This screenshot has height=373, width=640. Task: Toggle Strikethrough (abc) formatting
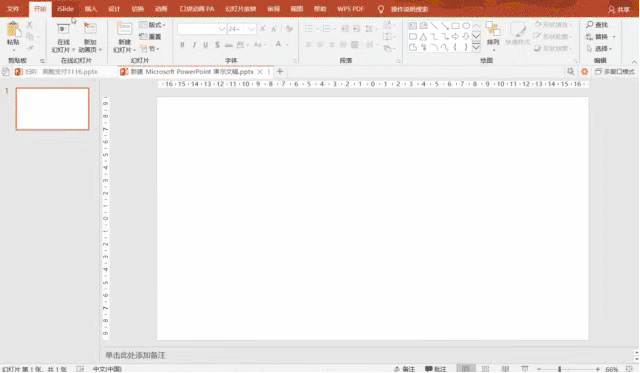(x=229, y=45)
